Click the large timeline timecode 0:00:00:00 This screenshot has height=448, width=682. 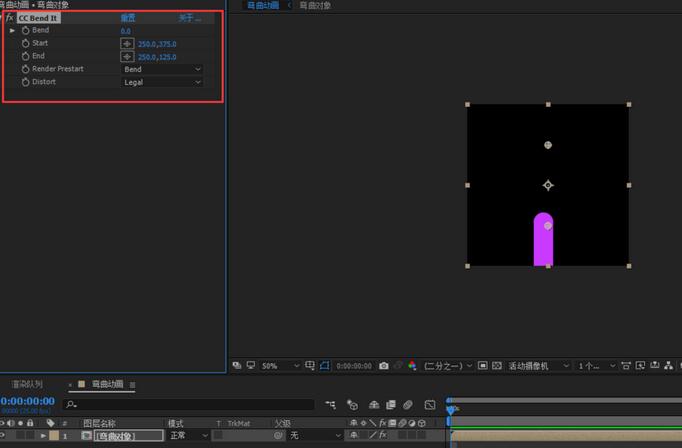(28, 401)
